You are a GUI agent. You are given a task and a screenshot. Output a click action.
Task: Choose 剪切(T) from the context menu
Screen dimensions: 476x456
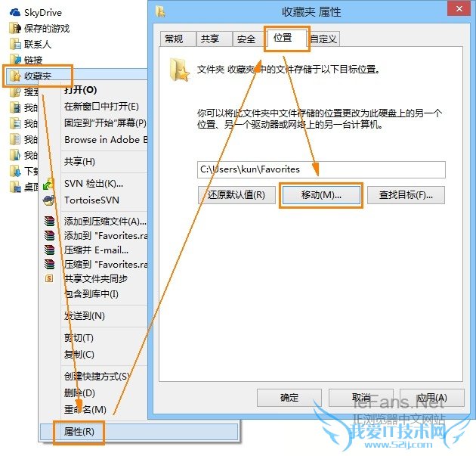coord(79,338)
